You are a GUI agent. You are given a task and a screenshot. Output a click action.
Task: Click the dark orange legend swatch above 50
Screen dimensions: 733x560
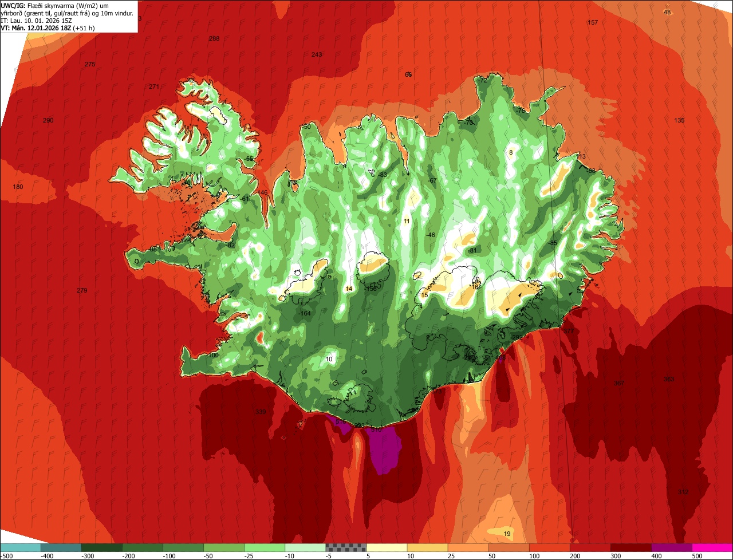pos(509,547)
